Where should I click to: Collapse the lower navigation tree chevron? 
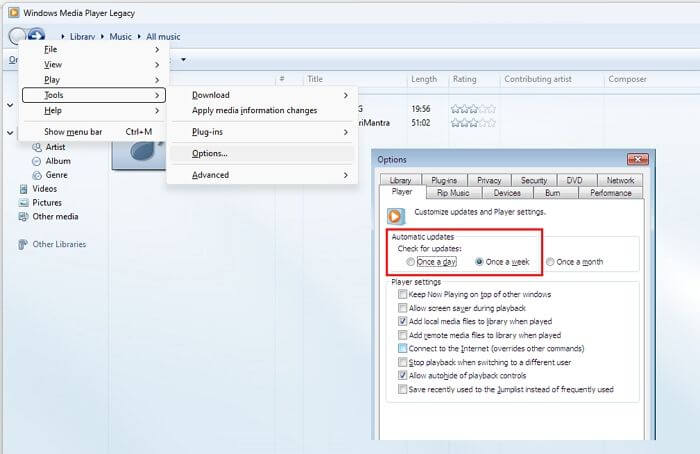tap(10, 133)
